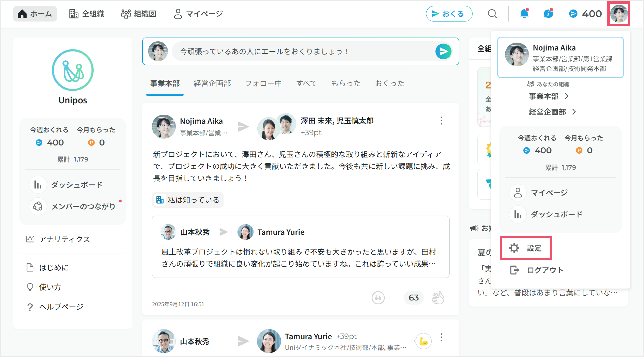Open 全組織 in the top navigation
Viewport: 644px width, 357px height.
87,14
